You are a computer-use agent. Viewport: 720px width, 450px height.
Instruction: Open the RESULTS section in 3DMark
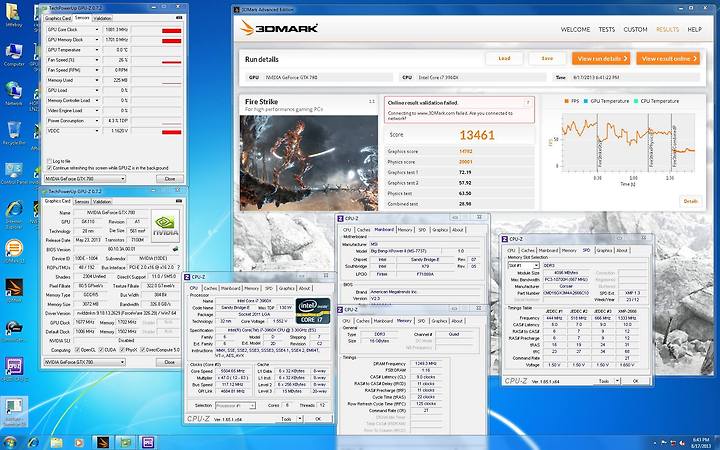(667, 29)
